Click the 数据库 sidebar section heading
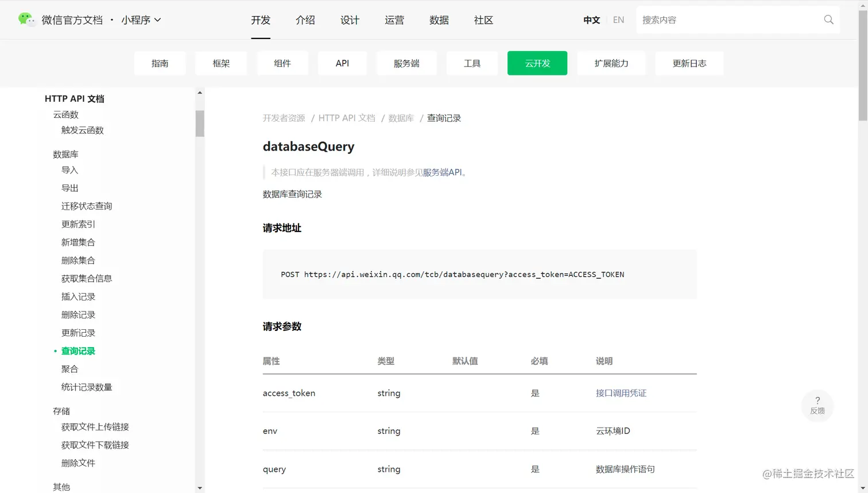868x493 pixels. coord(65,154)
